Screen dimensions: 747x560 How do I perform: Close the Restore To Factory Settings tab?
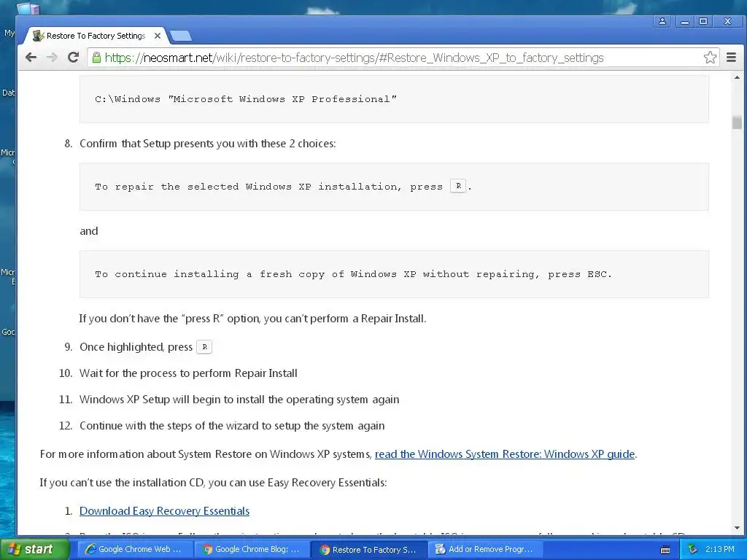pyautogui.click(x=158, y=36)
